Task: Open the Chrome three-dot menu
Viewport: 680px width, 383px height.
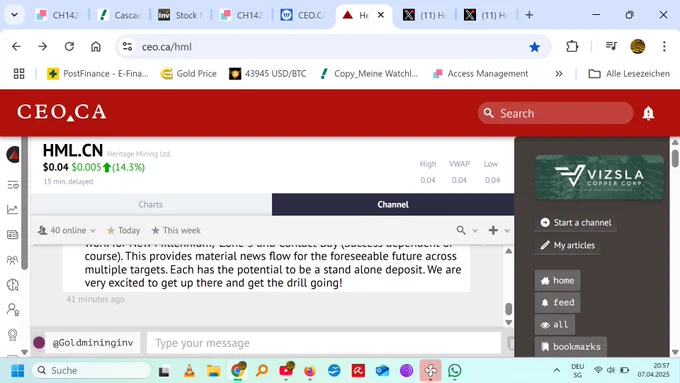Action: coord(664,46)
